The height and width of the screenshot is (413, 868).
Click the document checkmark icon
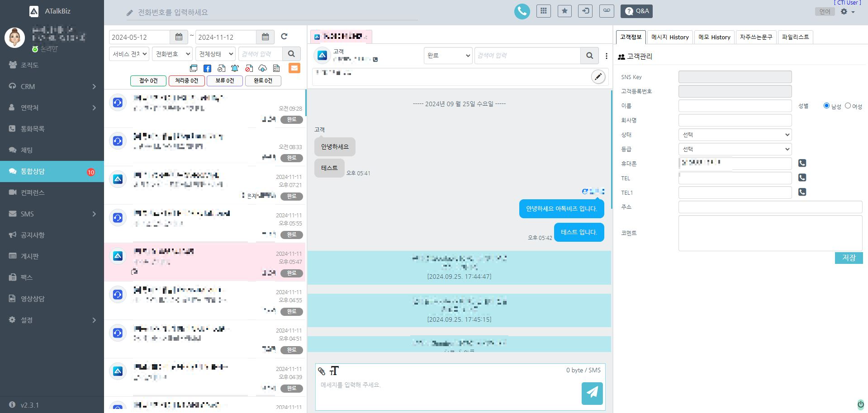[221, 68]
